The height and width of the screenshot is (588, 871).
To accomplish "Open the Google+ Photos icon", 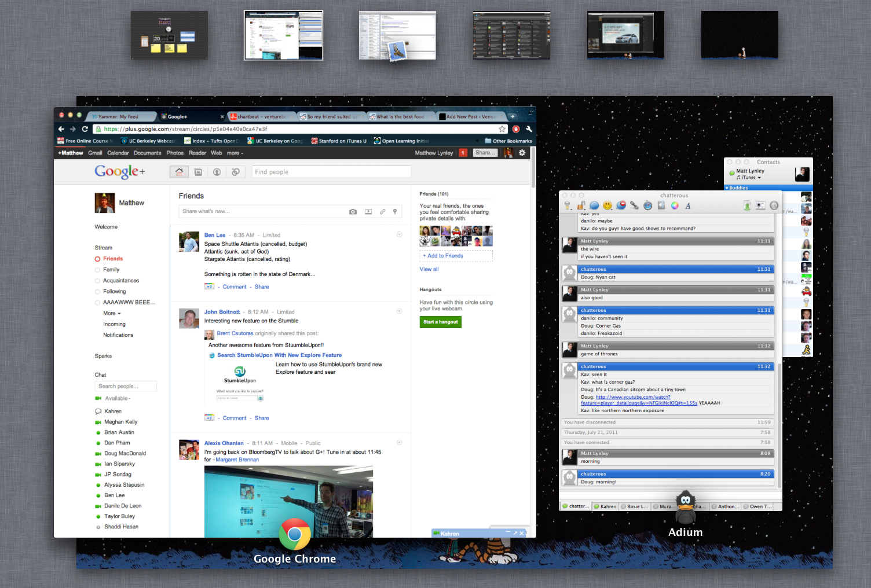I will pyautogui.click(x=198, y=172).
